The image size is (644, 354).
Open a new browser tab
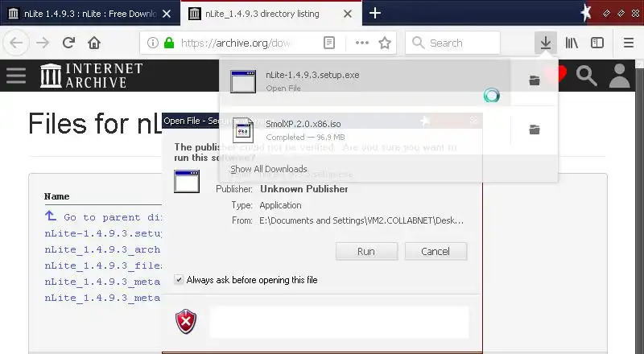[x=374, y=13]
